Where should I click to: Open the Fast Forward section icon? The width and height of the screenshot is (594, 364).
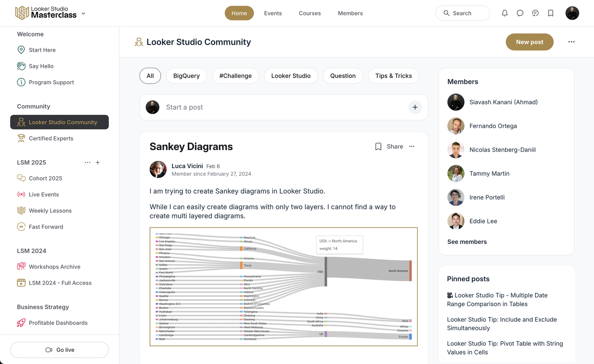21,227
